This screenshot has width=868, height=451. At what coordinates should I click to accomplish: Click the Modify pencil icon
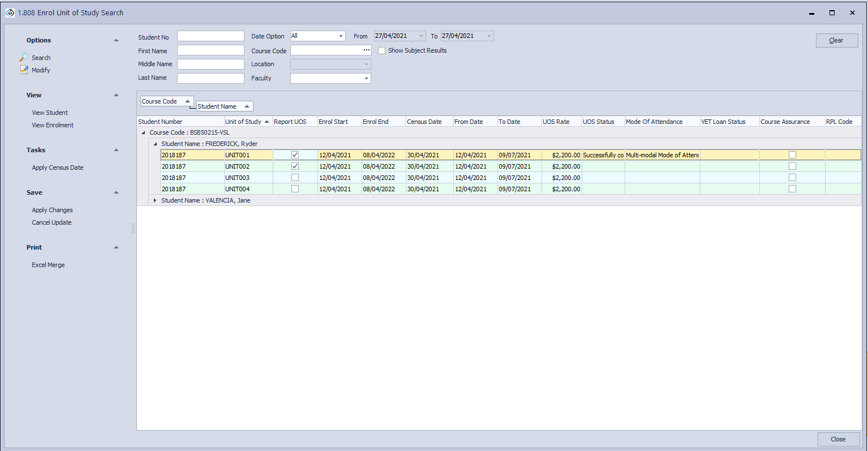[24, 70]
